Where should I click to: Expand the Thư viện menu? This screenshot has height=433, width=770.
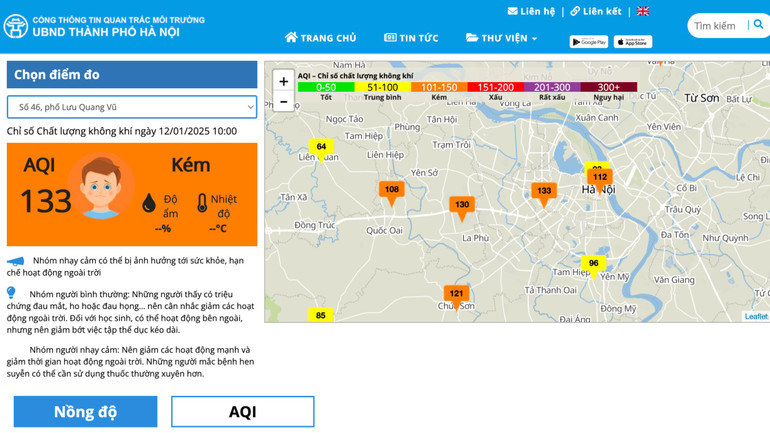point(501,38)
